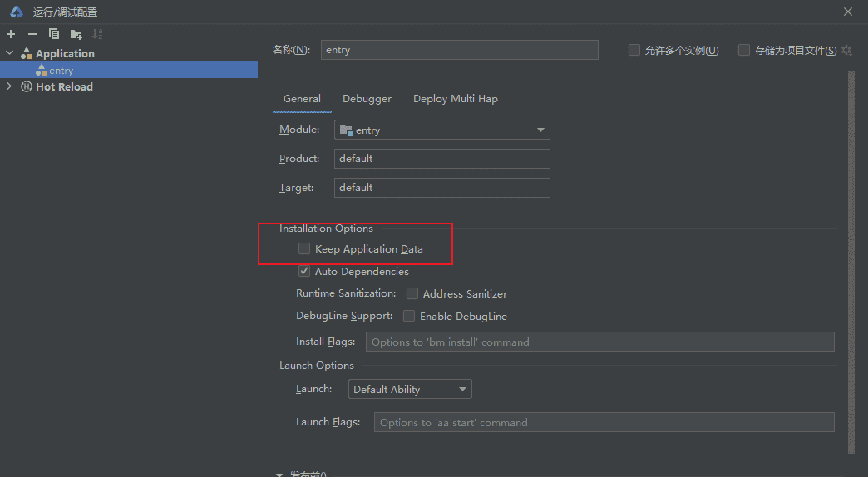The width and height of the screenshot is (868, 477).
Task: Select the entry configuration in the tree
Action: click(61, 71)
